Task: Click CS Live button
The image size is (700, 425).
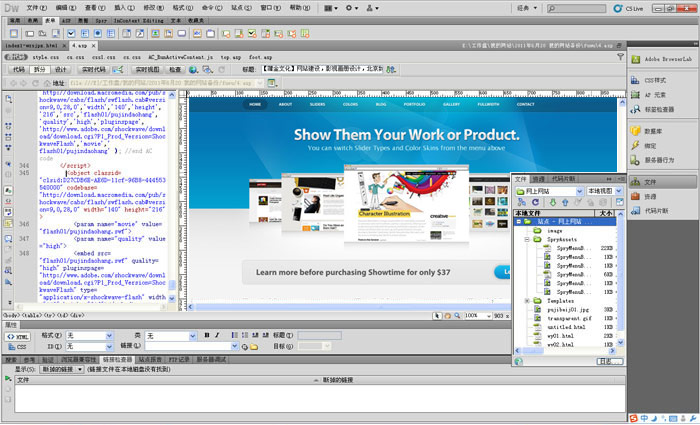Action: [629, 8]
